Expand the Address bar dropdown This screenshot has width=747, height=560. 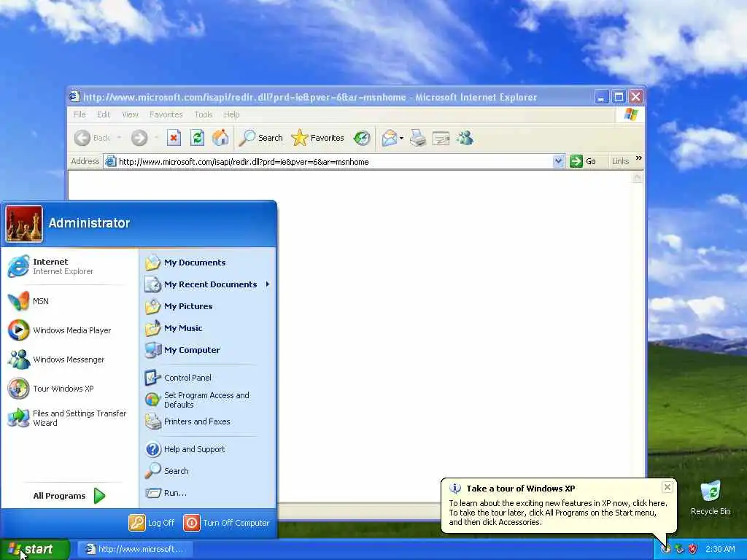(558, 161)
